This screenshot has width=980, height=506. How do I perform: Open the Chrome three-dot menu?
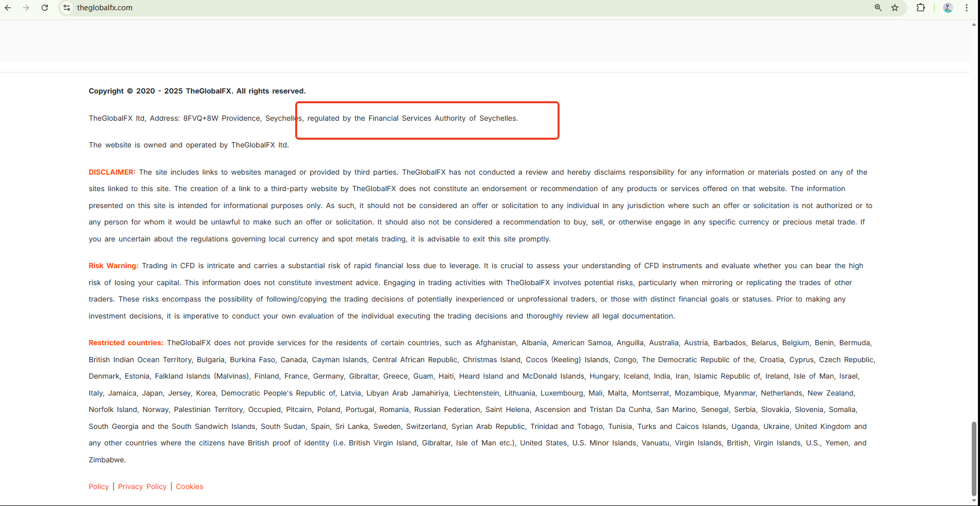967,8
